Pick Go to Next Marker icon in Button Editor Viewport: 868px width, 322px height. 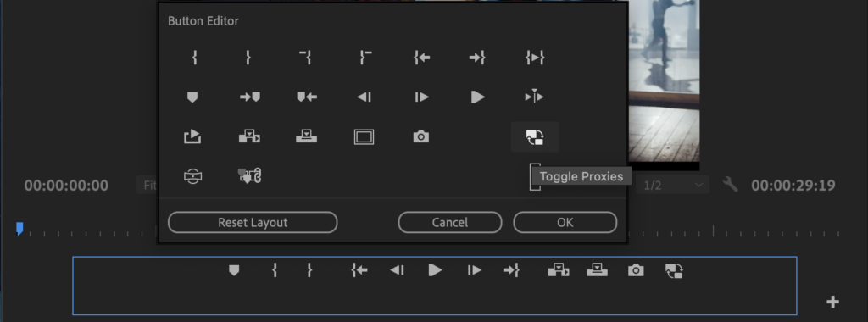[250, 97]
